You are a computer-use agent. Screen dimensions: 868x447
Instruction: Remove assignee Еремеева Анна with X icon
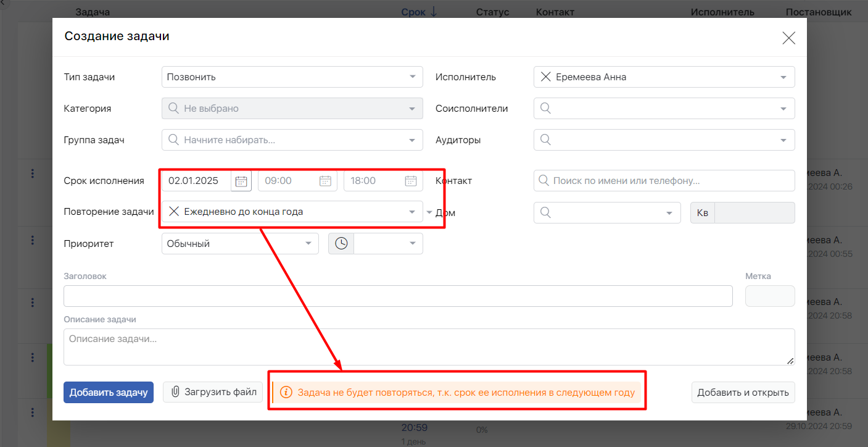pyautogui.click(x=545, y=77)
